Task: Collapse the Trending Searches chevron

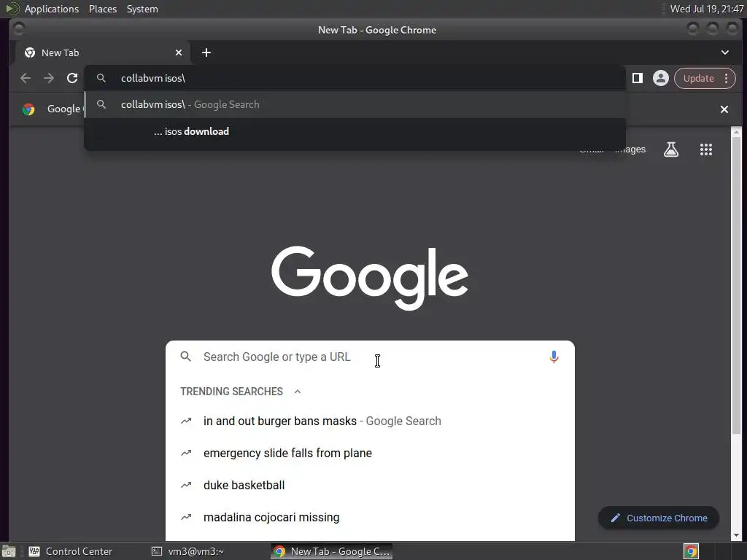Action: tap(298, 392)
